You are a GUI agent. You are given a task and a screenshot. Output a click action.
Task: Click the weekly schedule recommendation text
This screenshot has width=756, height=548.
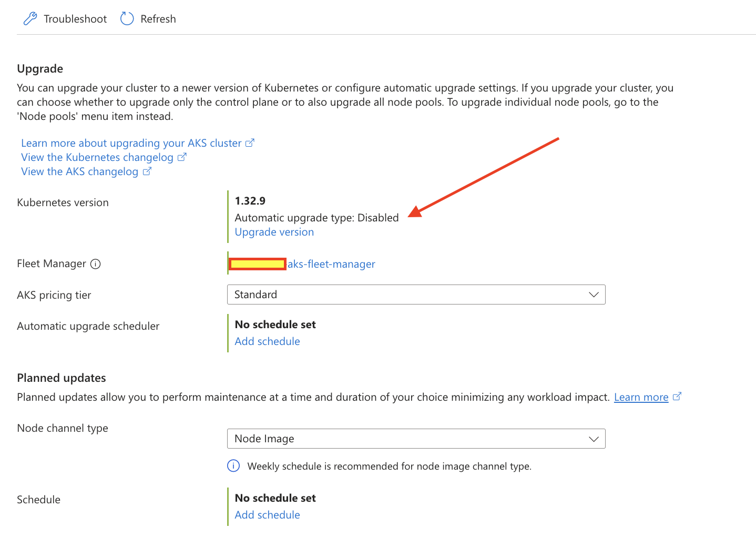[390, 466]
